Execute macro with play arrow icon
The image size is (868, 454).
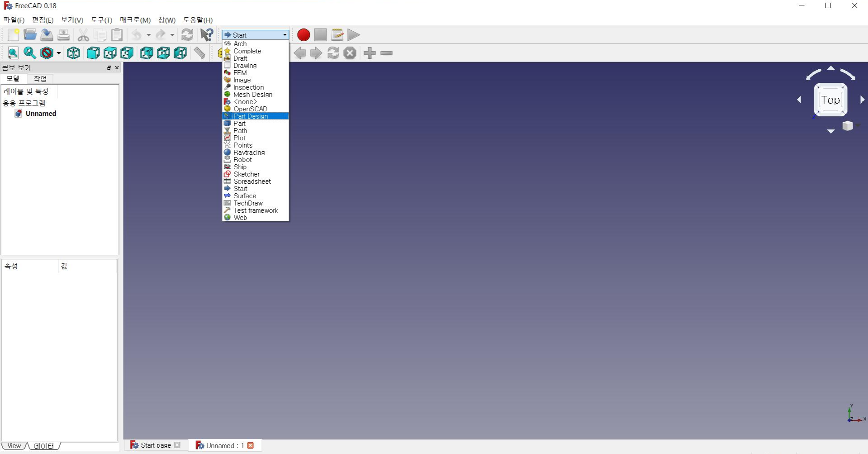pos(354,35)
